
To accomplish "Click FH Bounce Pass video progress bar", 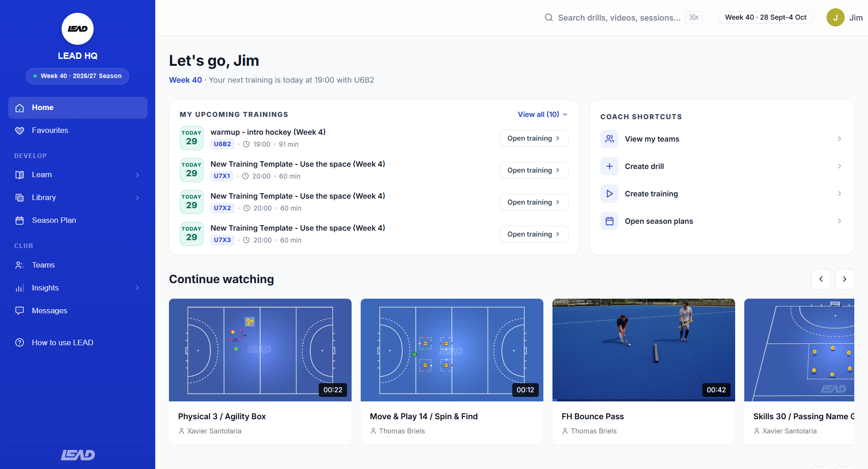I will [644, 400].
